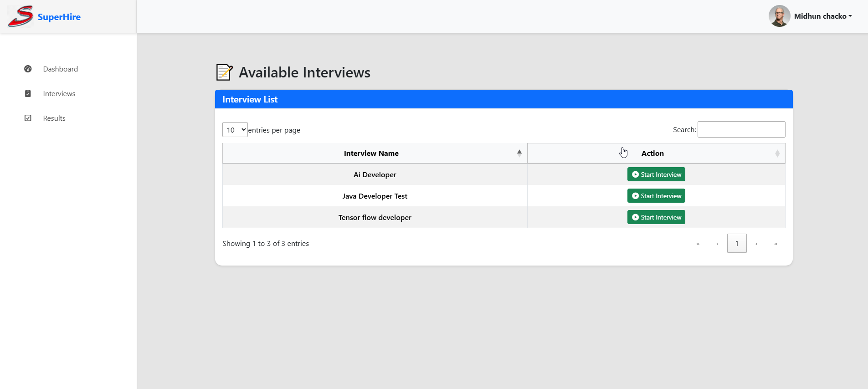
Task: Click the Results checkmark icon
Action: coord(28,118)
